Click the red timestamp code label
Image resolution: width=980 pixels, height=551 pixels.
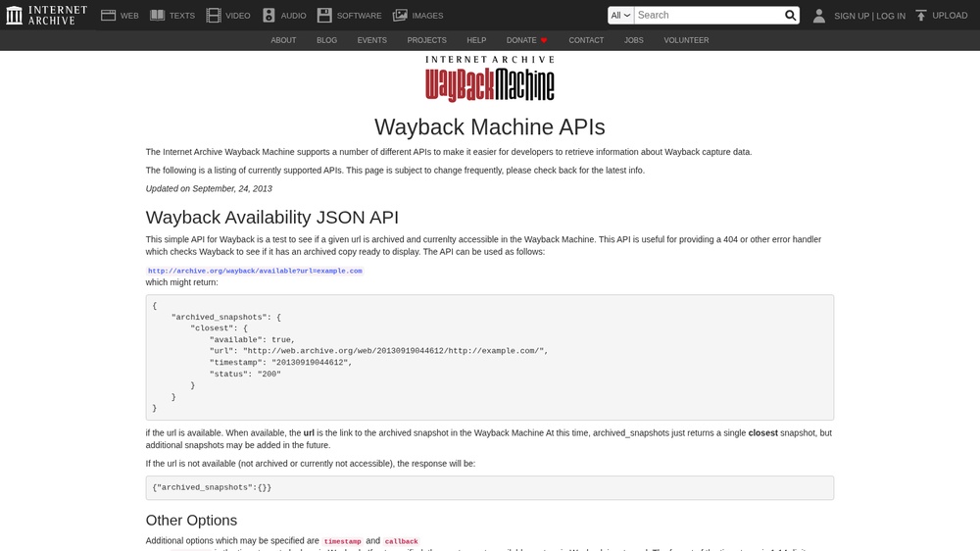coord(342,541)
